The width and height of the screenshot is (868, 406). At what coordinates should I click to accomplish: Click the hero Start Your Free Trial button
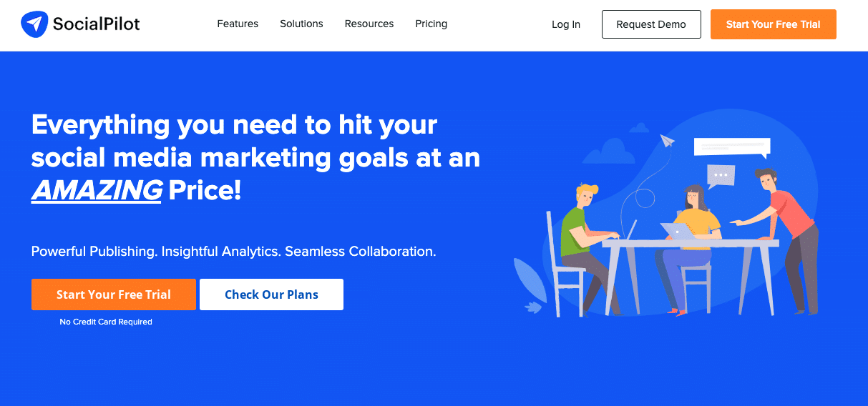tap(114, 294)
